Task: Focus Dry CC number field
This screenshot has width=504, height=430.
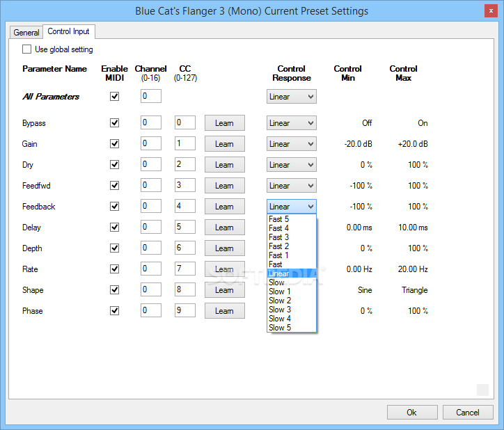Action: tap(184, 164)
